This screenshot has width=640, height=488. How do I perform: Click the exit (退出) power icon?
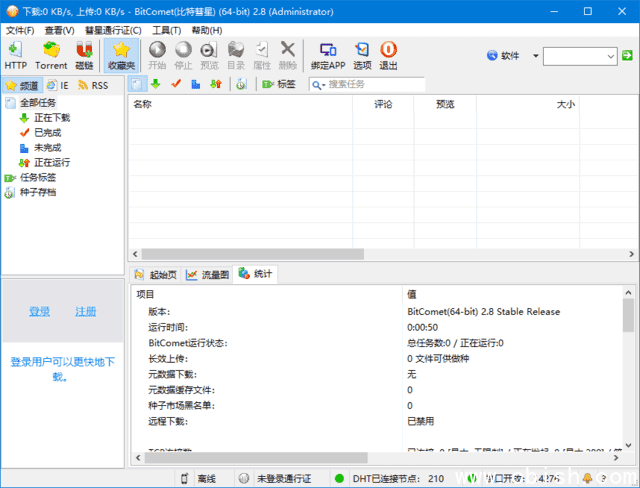point(388,54)
